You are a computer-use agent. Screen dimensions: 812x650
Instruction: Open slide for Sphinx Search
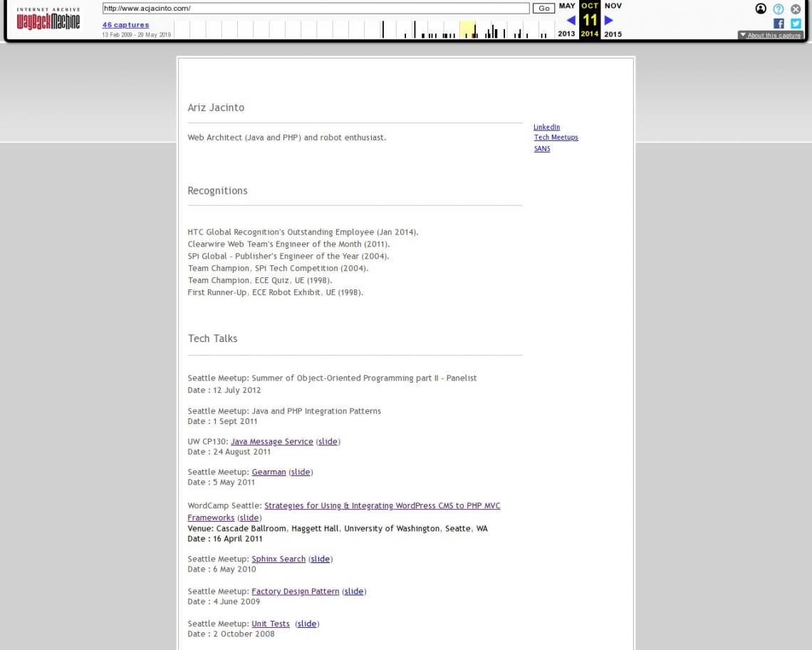coord(320,559)
